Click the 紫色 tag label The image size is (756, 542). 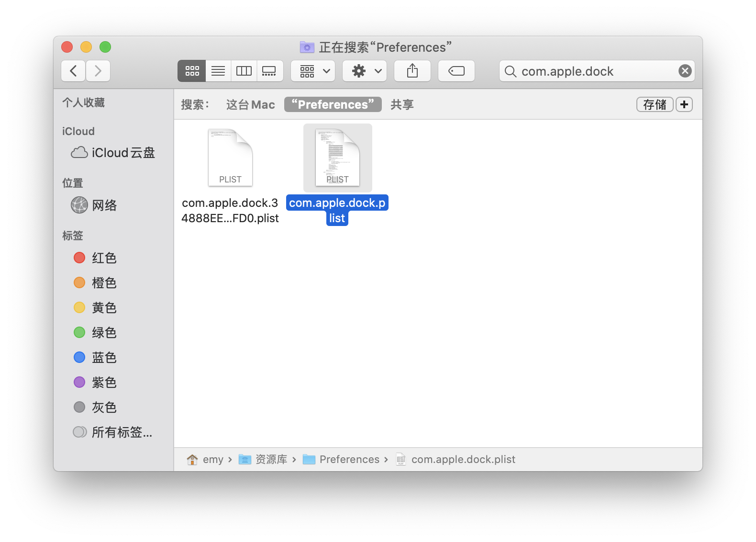(104, 383)
